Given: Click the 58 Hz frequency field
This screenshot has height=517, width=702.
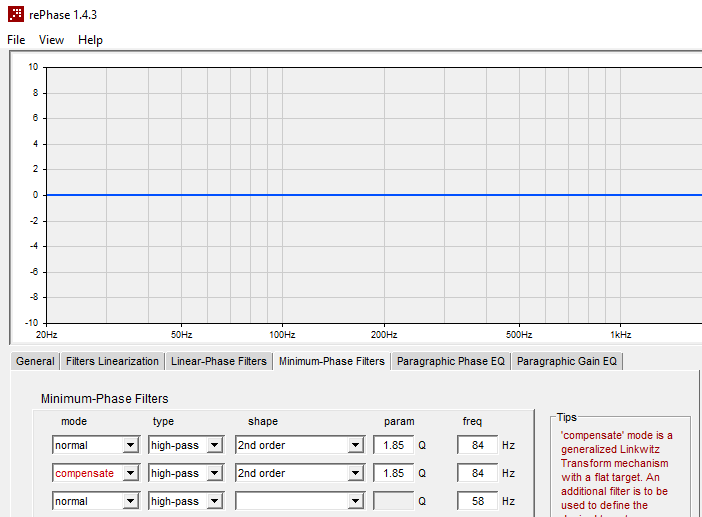Looking at the screenshot, I should coord(478,501).
